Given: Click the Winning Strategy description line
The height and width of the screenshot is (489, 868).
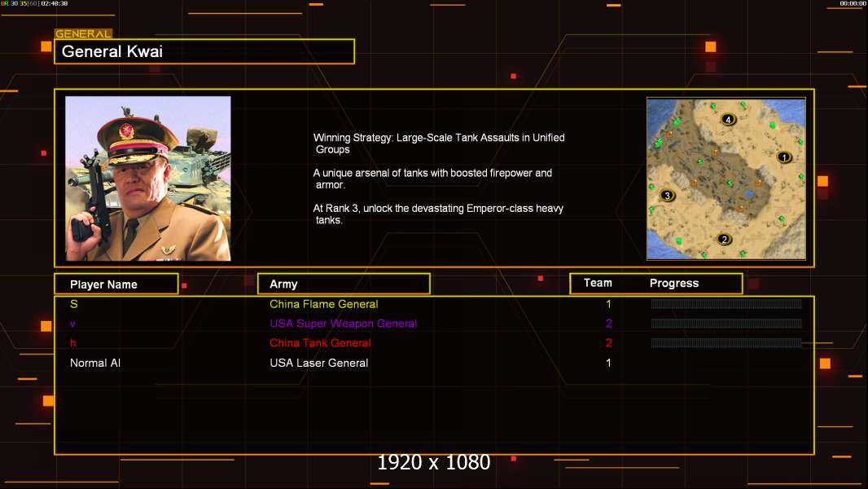Looking at the screenshot, I should click(439, 143).
